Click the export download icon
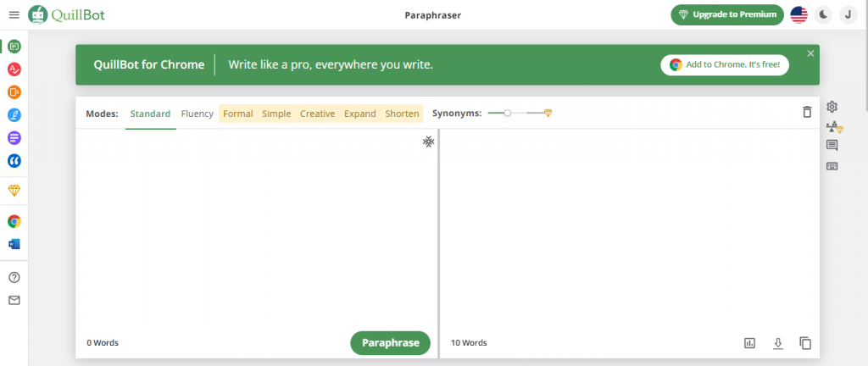The height and width of the screenshot is (366, 868). click(x=778, y=343)
